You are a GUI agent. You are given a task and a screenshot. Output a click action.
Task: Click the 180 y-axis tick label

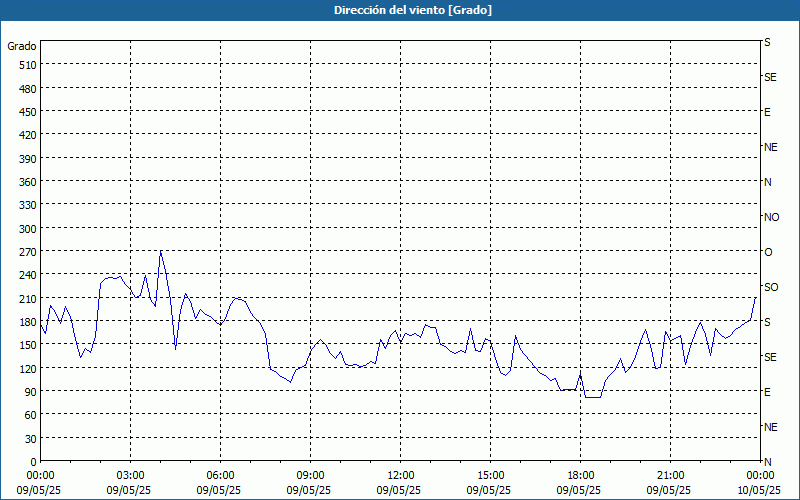coord(26,322)
